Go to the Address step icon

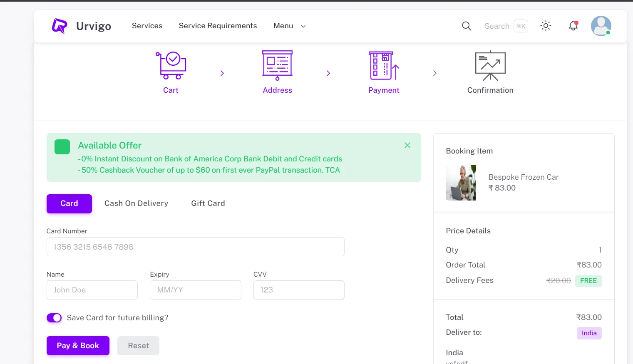[277, 66]
